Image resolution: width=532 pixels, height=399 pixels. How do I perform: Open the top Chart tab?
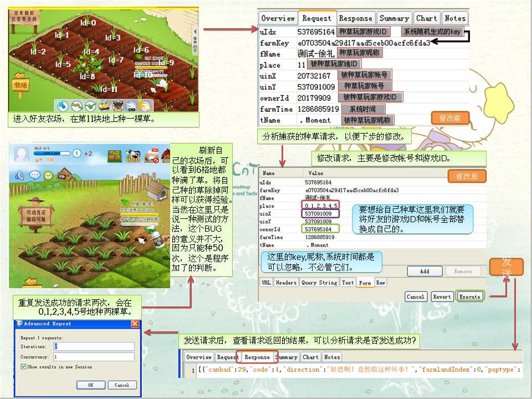point(427,18)
